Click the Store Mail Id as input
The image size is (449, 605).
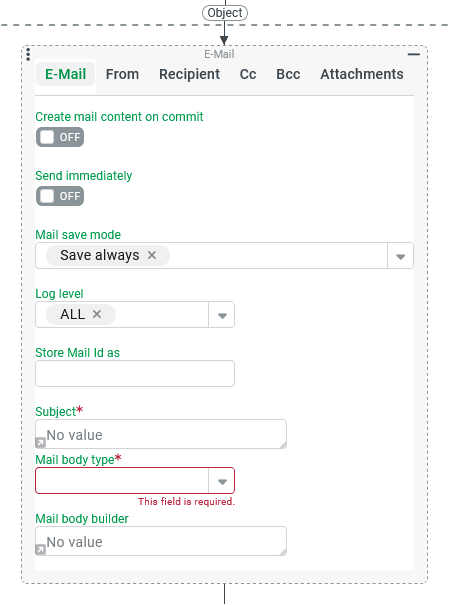(x=135, y=373)
